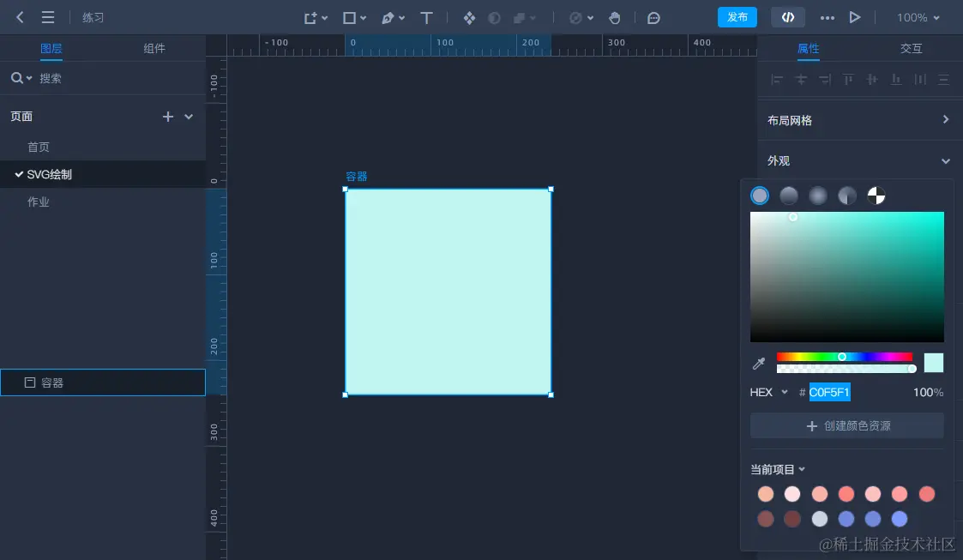Click the boolean operation icon in toolbar
Viewport: 963px width, 560px height.
pyautogui.click(x=520, y=18)
